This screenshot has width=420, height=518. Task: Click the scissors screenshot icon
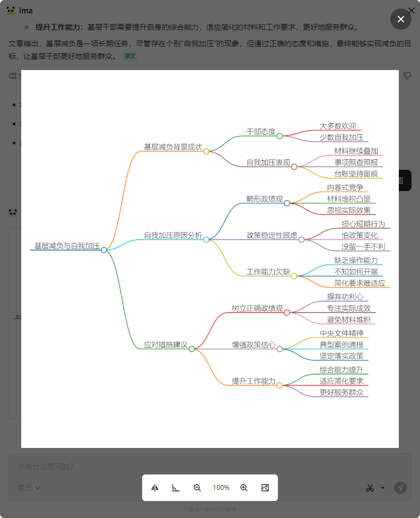(370, 488)
